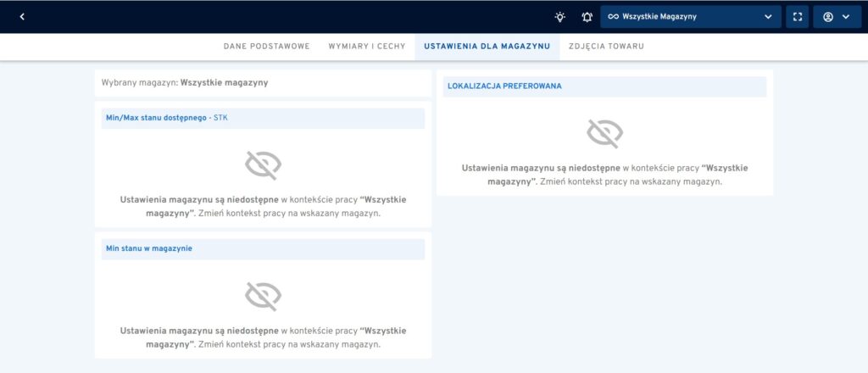Click the Min stanu w magazynie header
The width and height of the screenshot is (868, 373).
pos(148,248)
